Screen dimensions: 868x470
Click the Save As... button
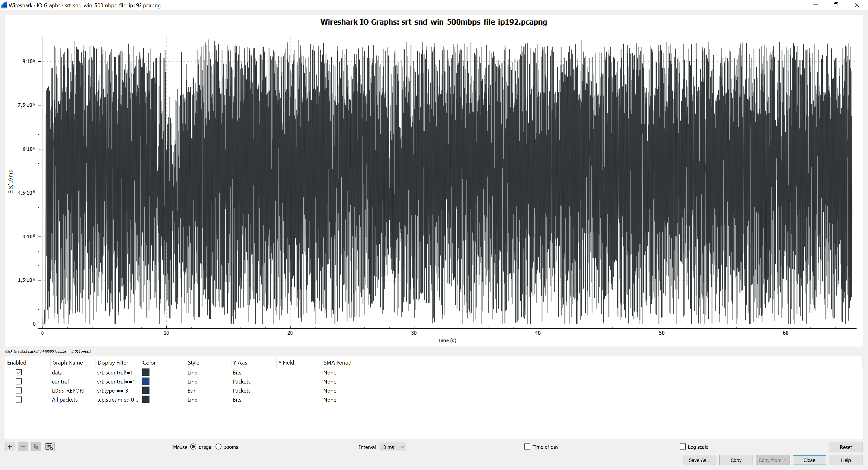(699, 460)
